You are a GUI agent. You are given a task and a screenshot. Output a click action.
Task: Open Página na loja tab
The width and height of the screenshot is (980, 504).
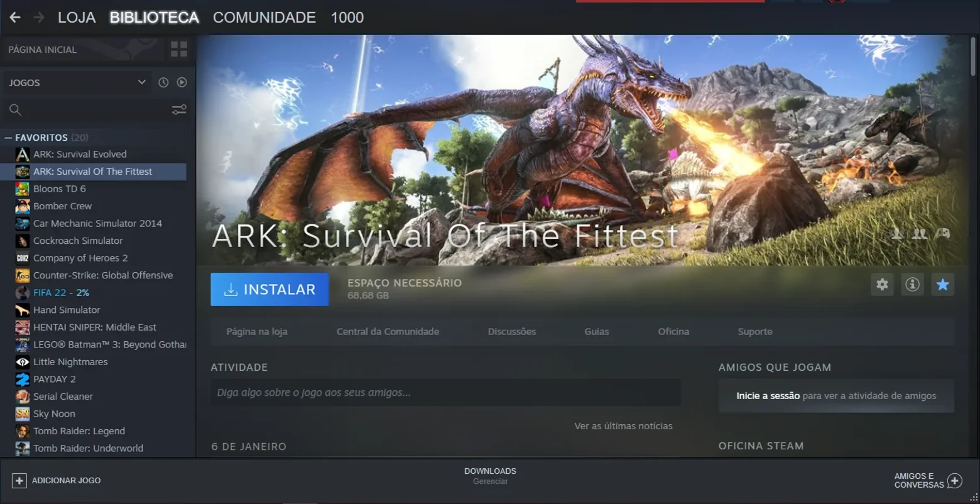point(257,332)
